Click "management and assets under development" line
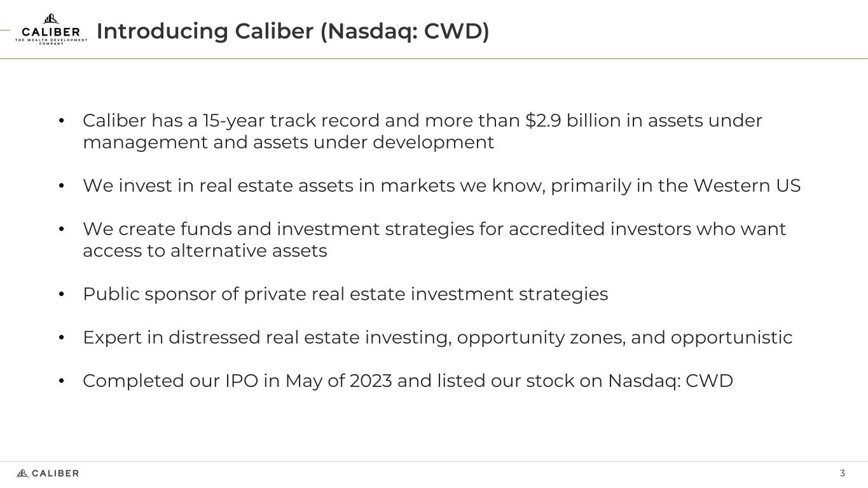Image resolution: width=868 pixels, height=488 pixels. click(288, 142)
